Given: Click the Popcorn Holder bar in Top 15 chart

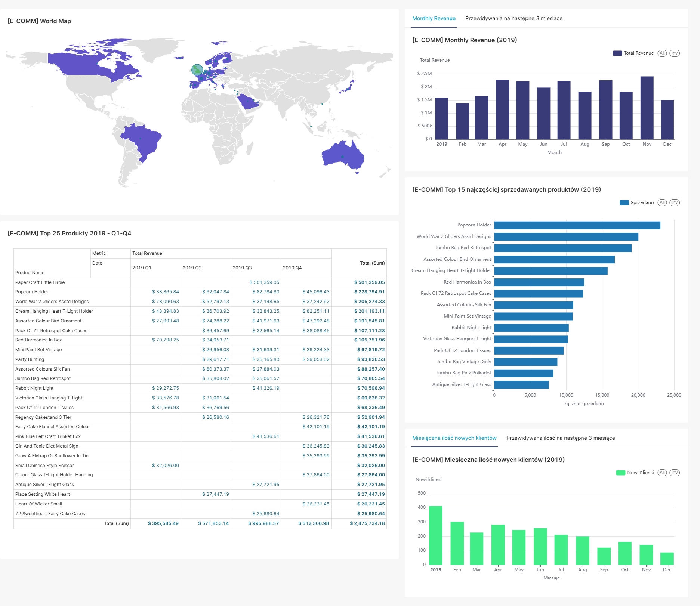Looking at the screenshot, I should pos(577,225).
